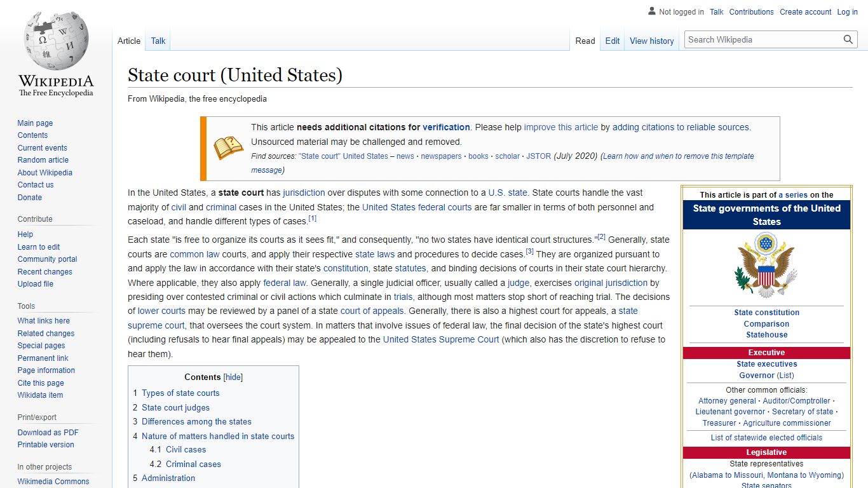Open the Help link under Contribute

pyautogui.click(x=25, y=234)
